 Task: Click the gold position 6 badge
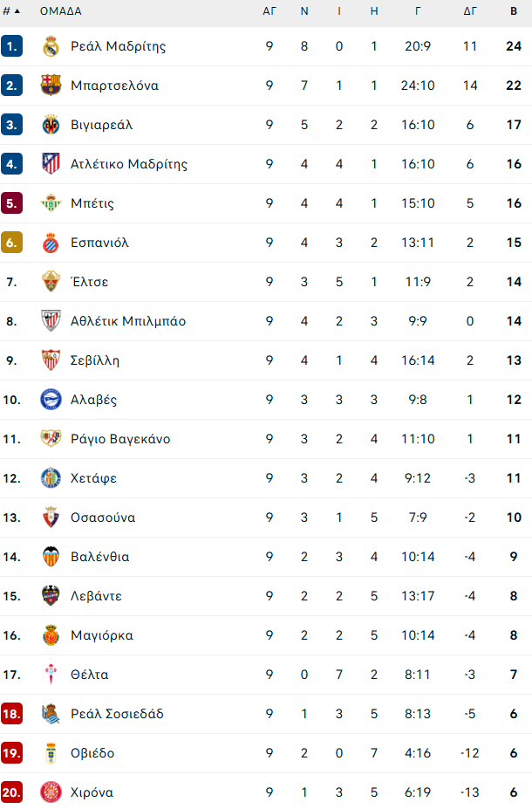click(11, 243)
